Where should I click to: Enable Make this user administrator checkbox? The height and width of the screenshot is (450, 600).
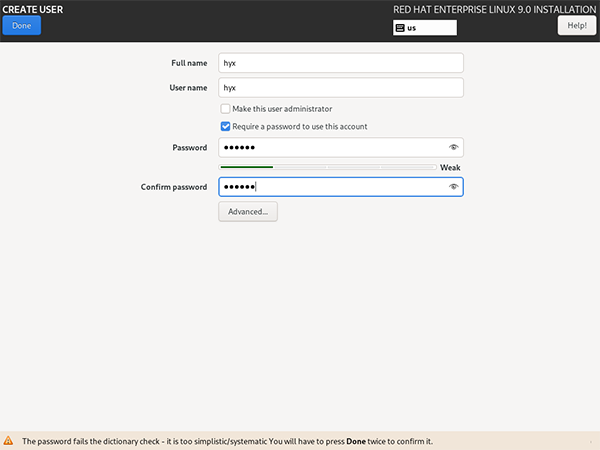pos(225,109)
